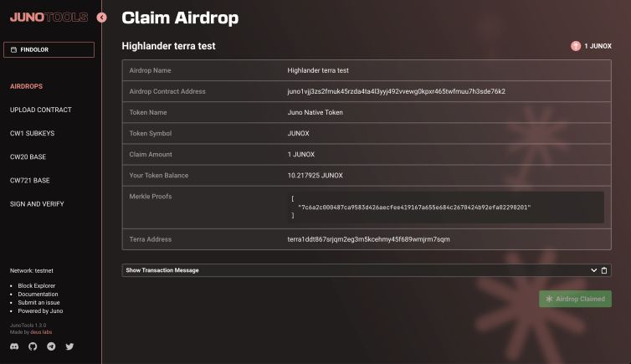Open the Twitter link icon

pos(69,346)
